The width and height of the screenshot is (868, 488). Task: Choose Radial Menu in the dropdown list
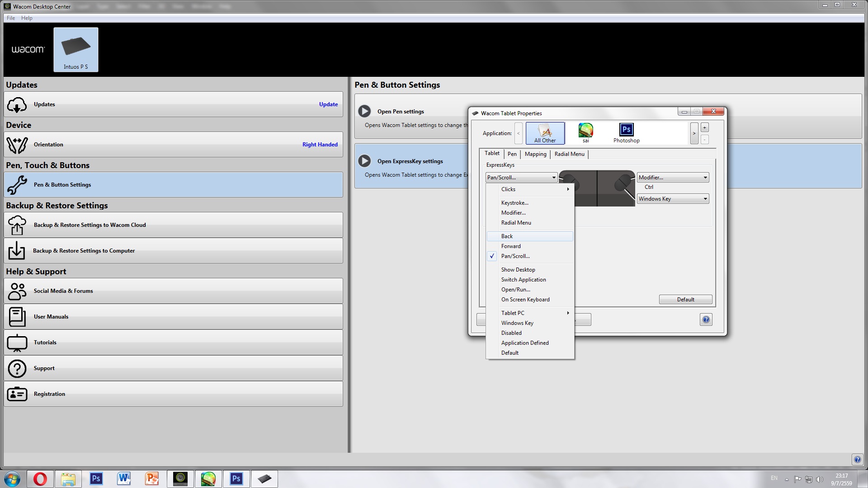pyautogui.click(x=530, y=223)
